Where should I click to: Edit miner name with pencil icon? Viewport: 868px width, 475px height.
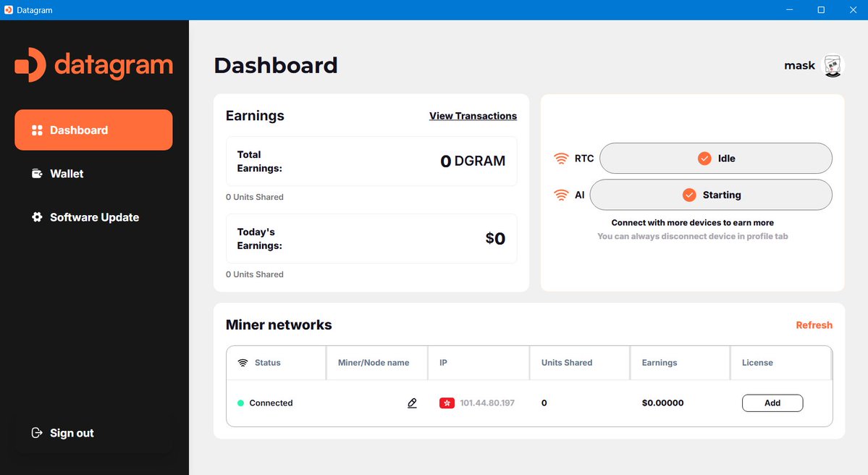[x=412, y=403]
